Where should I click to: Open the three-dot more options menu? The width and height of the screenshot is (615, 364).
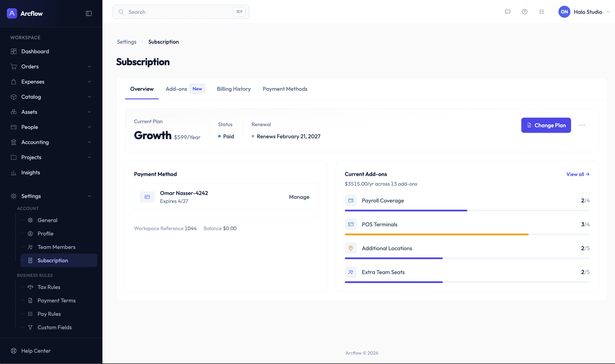pyautogui.click(x=582, y=125)
